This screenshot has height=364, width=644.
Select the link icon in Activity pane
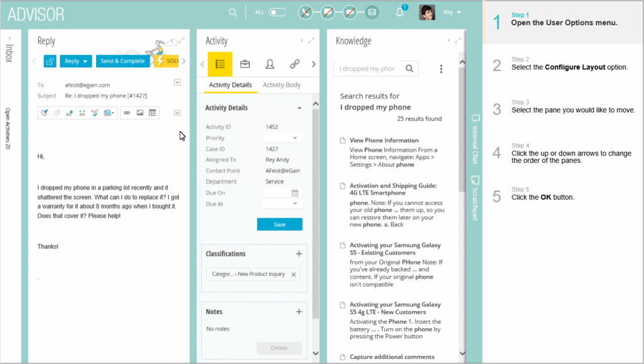[294, 64]
